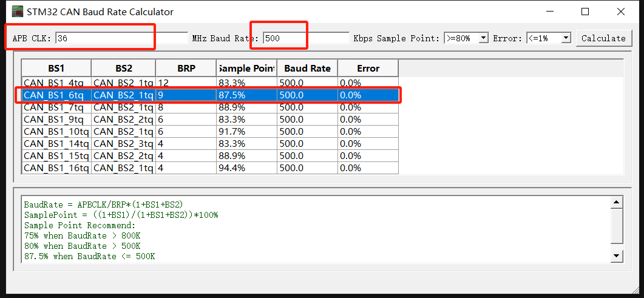644x298 pixels.
Task: Focus the Baud Rate input field
Action: click(306, 39)
